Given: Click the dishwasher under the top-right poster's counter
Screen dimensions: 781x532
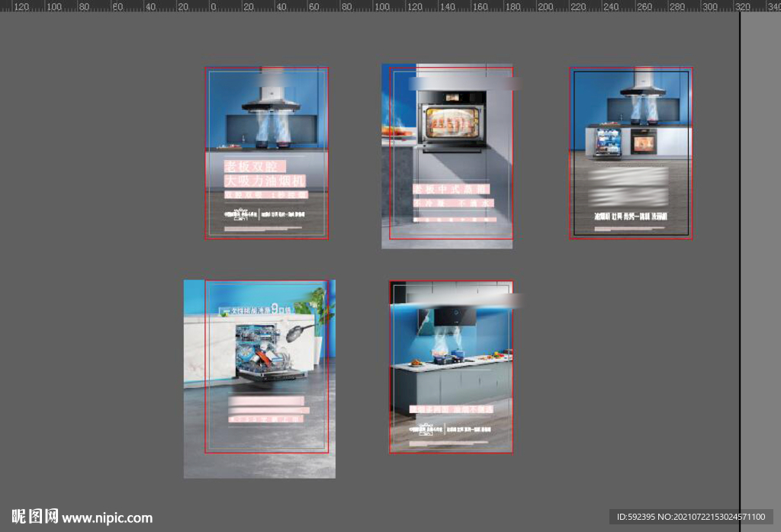Looking at the screenshot, I should coord(609,143).
